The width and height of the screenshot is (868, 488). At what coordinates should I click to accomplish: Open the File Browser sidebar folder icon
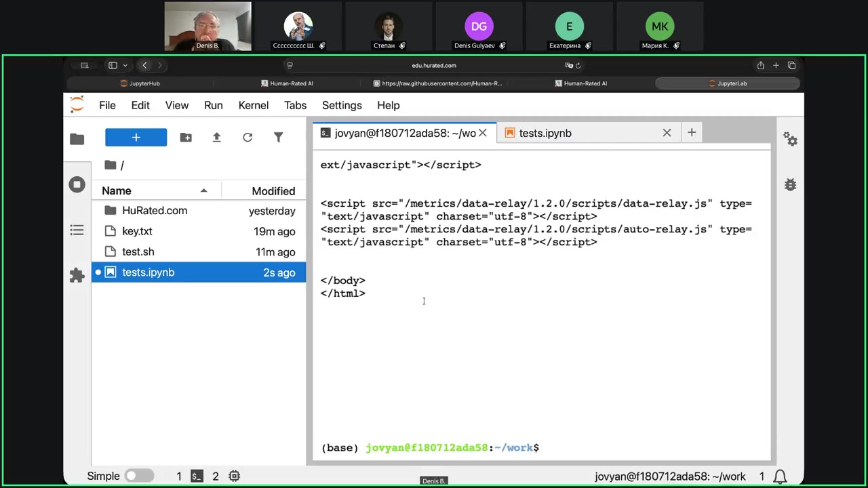(77, 139)
